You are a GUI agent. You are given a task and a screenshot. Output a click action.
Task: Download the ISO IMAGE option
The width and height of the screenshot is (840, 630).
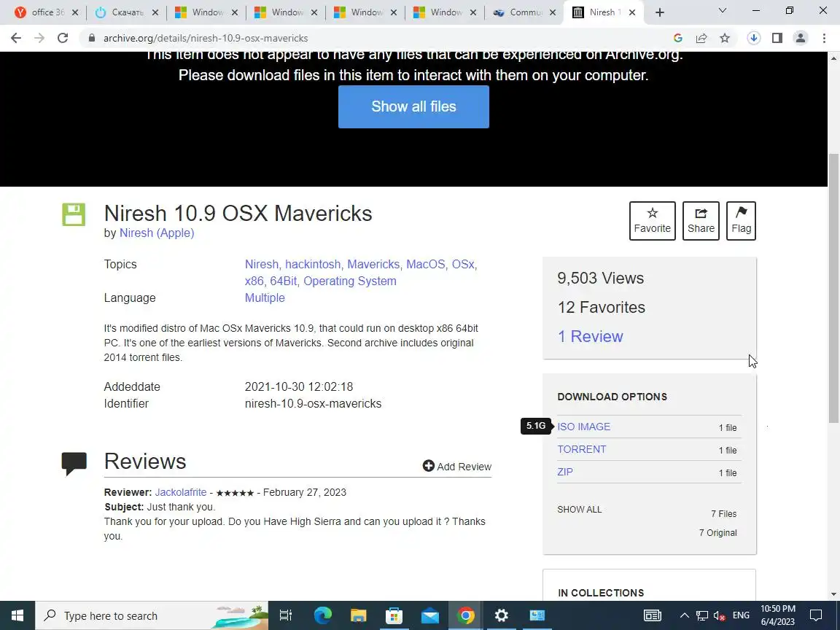coord(583,427)
